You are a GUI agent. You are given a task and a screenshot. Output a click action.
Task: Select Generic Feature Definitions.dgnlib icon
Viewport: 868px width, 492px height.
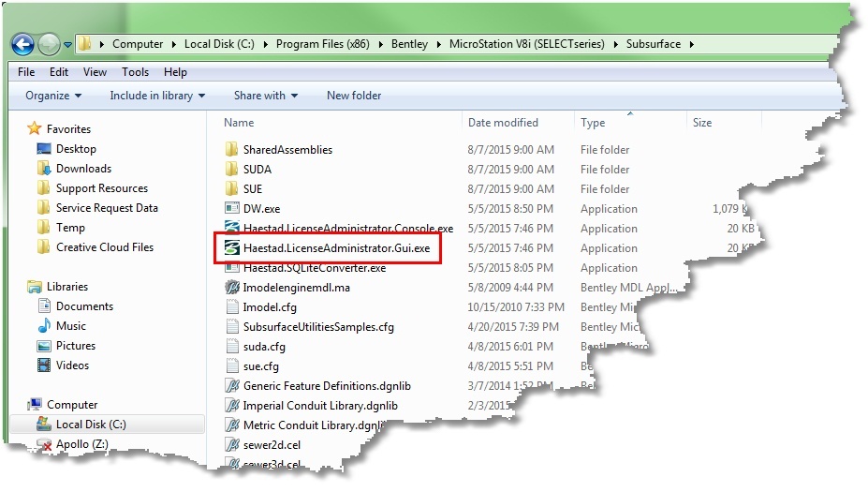(x=232, y=385)
